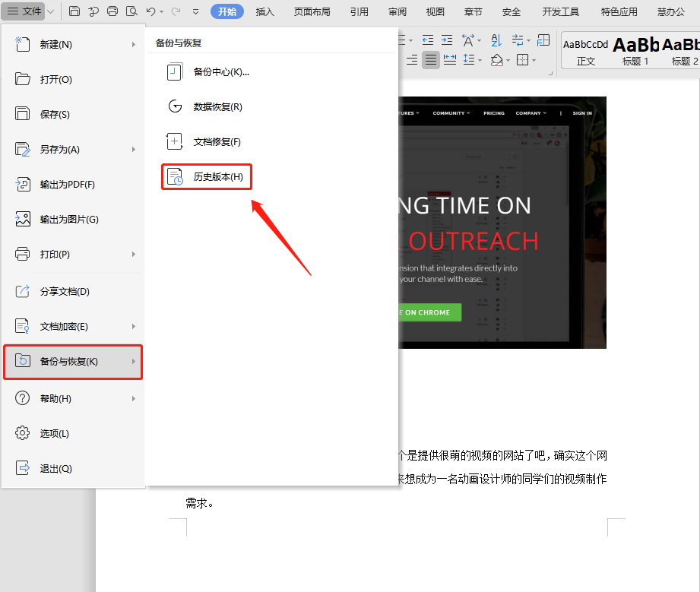Click the save icon in quick access toolbar

click(74, 11)
